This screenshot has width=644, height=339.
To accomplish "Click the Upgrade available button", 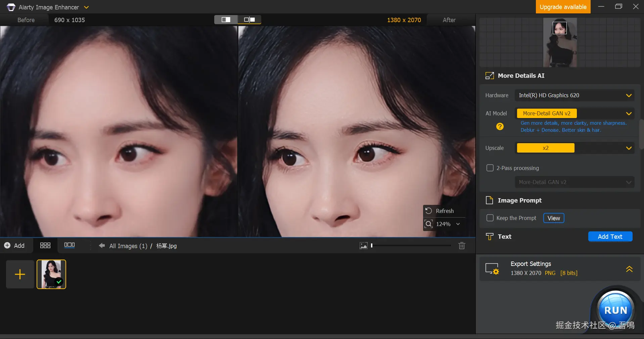I will tap(563, 7).
